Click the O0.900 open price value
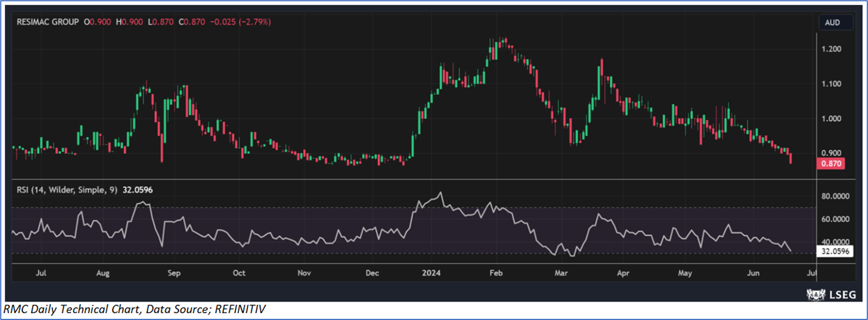The height and width of the screenshot is (320, 868). coord(98,22)
